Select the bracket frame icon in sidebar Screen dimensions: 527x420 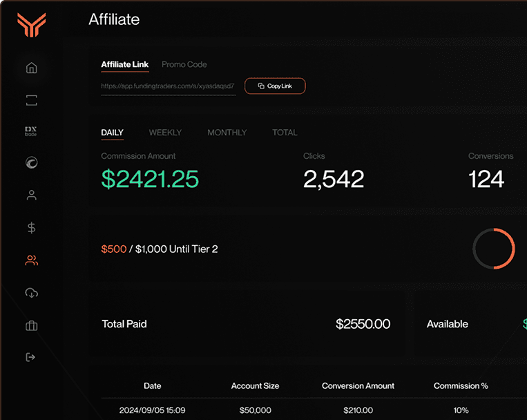pyautogui.click(x=32, y=100)
